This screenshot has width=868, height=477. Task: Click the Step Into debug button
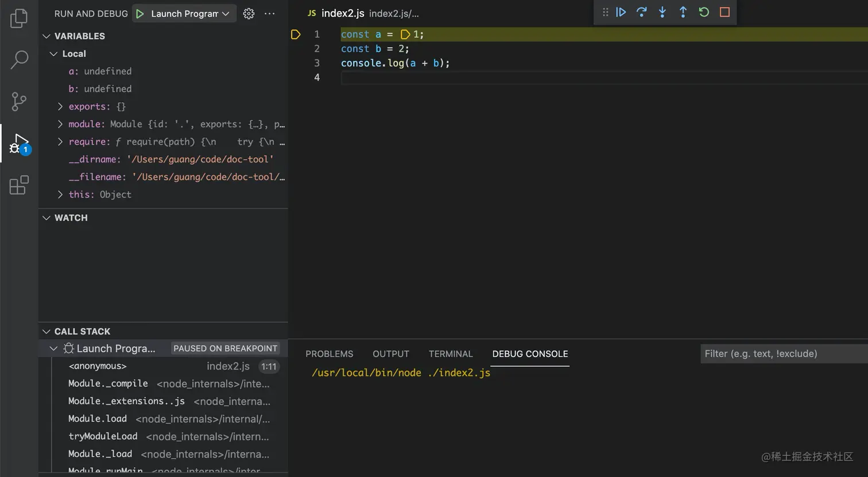click(x=662, y=12)
